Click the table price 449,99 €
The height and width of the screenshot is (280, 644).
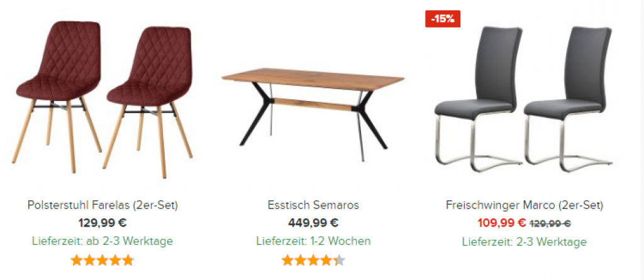tap(313, 223)
